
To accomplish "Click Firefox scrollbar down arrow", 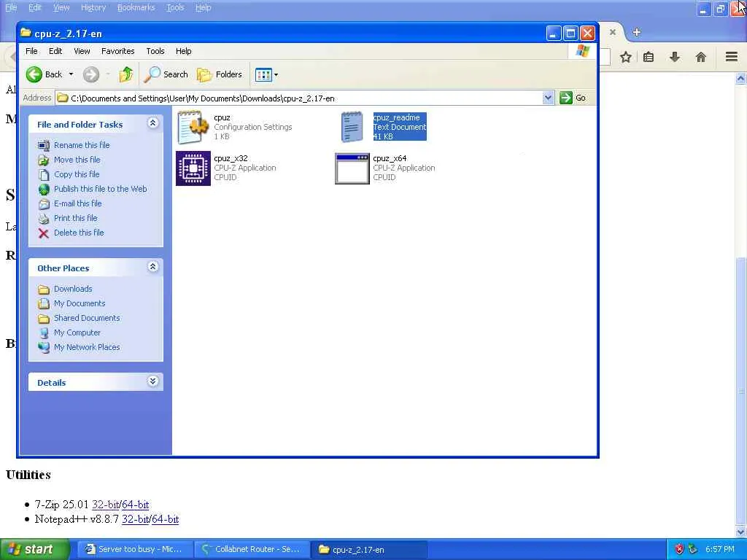I will [x=741, y=532].
